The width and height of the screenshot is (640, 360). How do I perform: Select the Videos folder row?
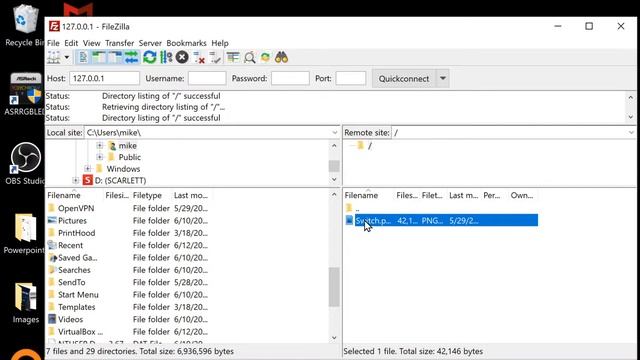point(128,319)
